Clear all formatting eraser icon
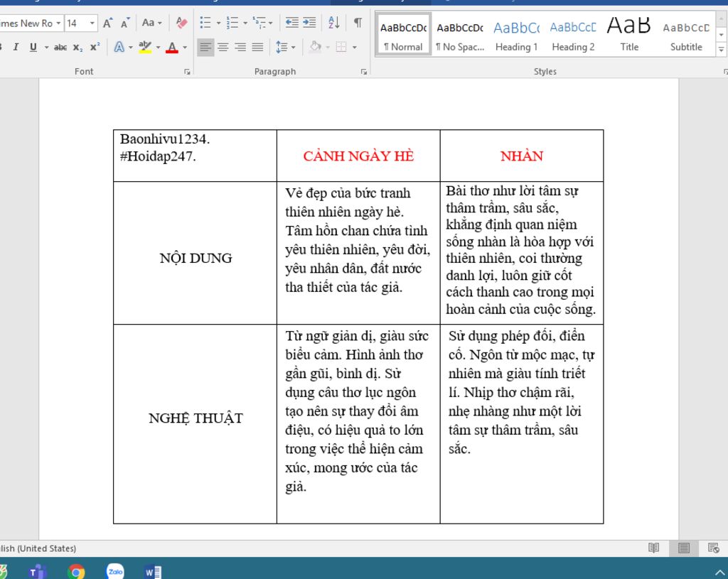This screenshot has height=579, width=728. [181, 22]
